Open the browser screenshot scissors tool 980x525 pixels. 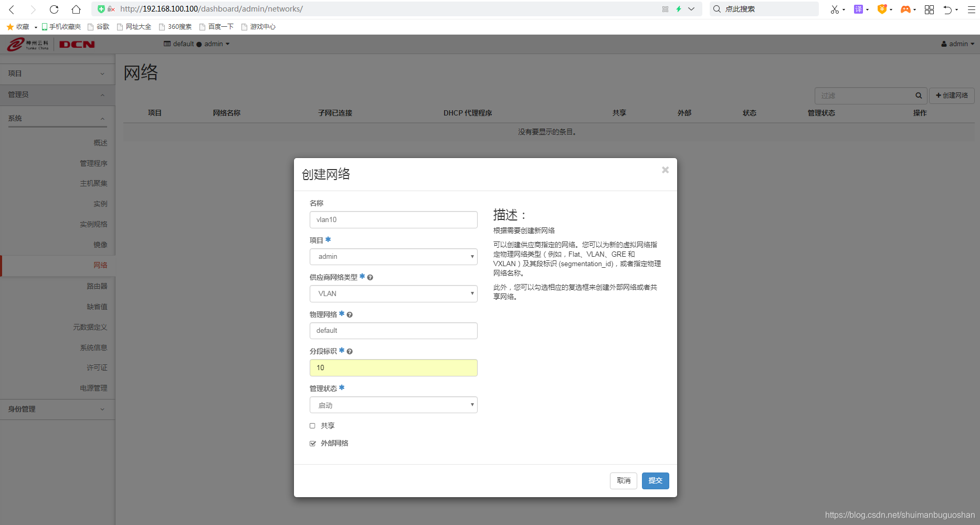pos(835,9)
